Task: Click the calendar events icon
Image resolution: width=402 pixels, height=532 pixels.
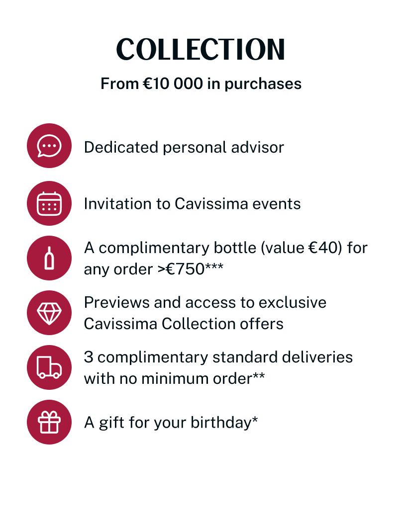Action: tap(49, 203)
